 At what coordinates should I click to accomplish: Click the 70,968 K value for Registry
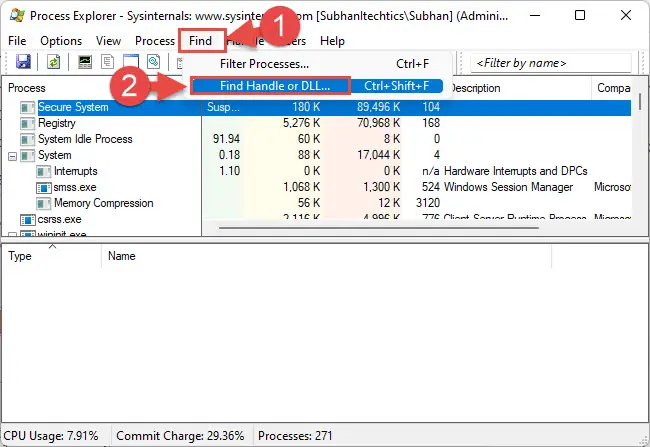378,123
